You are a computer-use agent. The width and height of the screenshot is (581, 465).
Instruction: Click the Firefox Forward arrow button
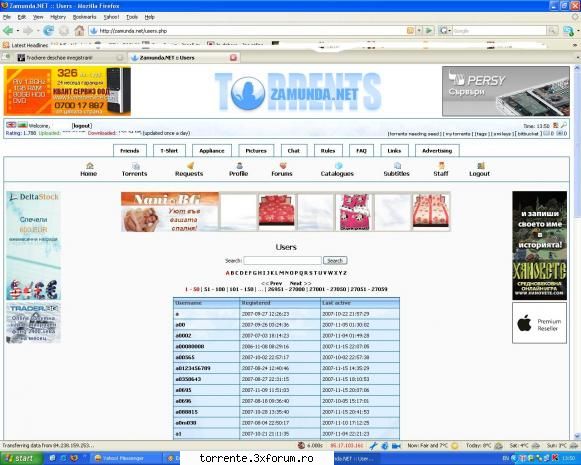27,31
